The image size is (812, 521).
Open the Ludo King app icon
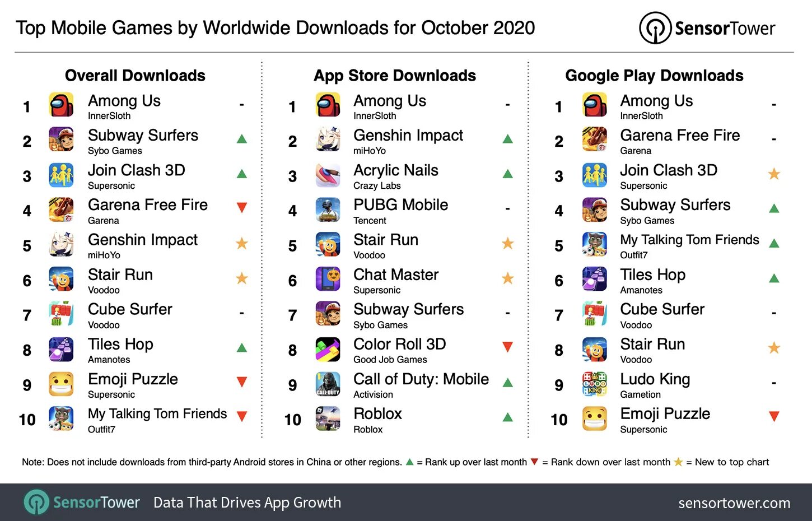(x=594, y=384)
